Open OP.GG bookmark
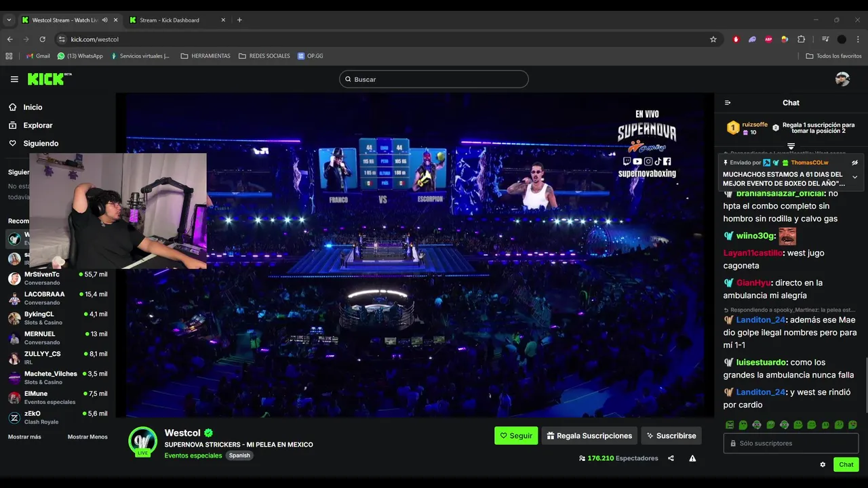 point(310,56)
